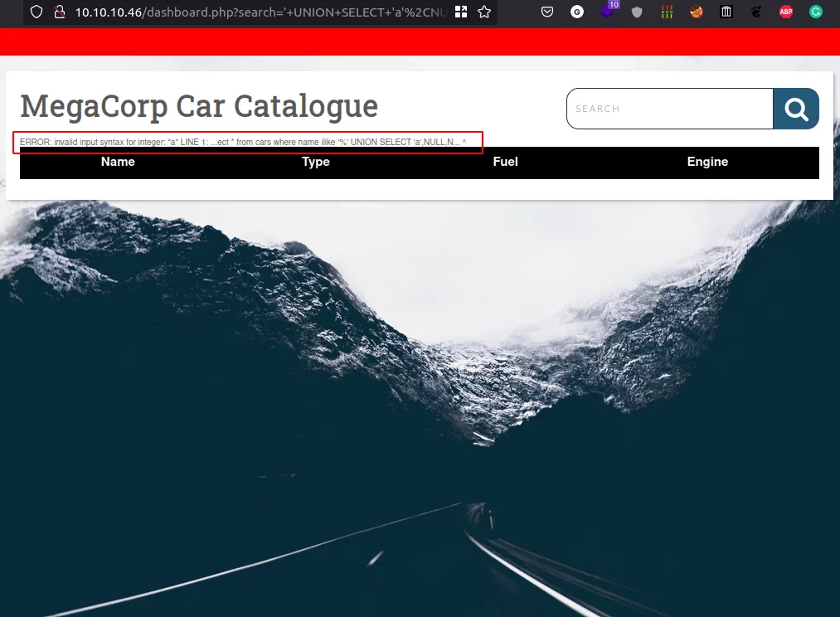Viewport: 840px width, 617px height.
Task: Open the extension with purple badge 10
Action: coord(608,12)
